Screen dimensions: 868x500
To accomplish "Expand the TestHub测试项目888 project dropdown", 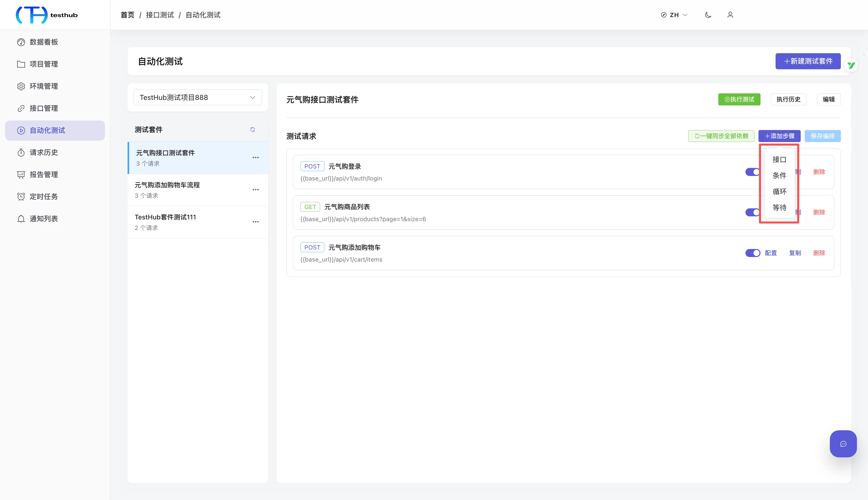I will coord(198,98).
